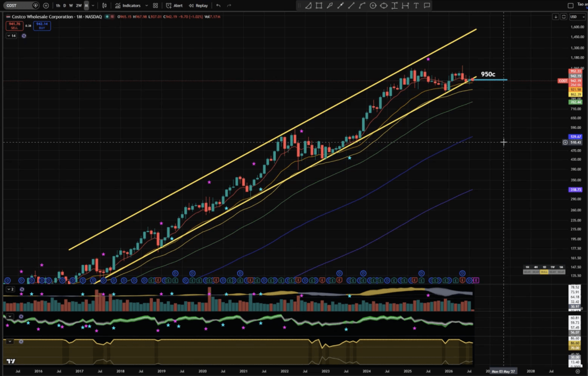Click the Mon 03 May '27 date label

click(x=504, y=371)
